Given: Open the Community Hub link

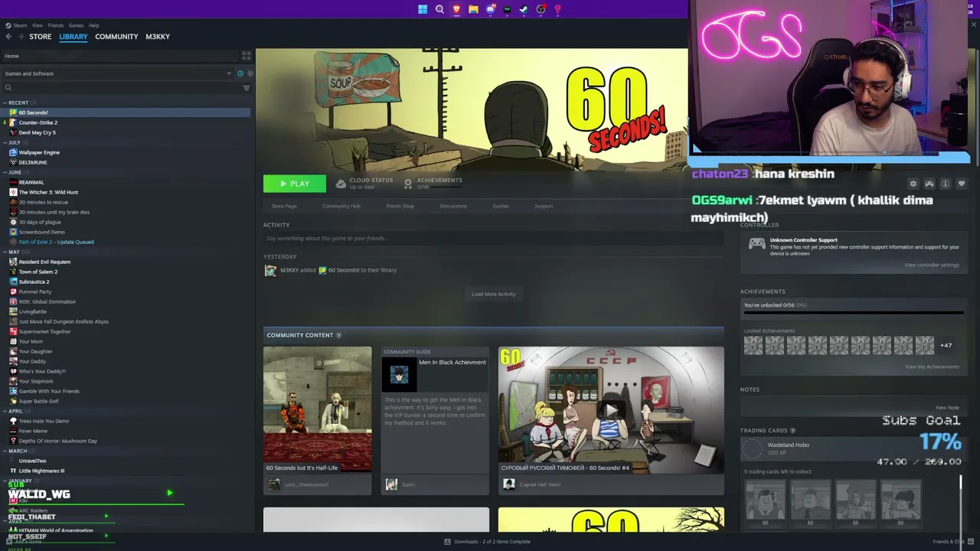Looking at the screenshot, I should tap(341, 206).
